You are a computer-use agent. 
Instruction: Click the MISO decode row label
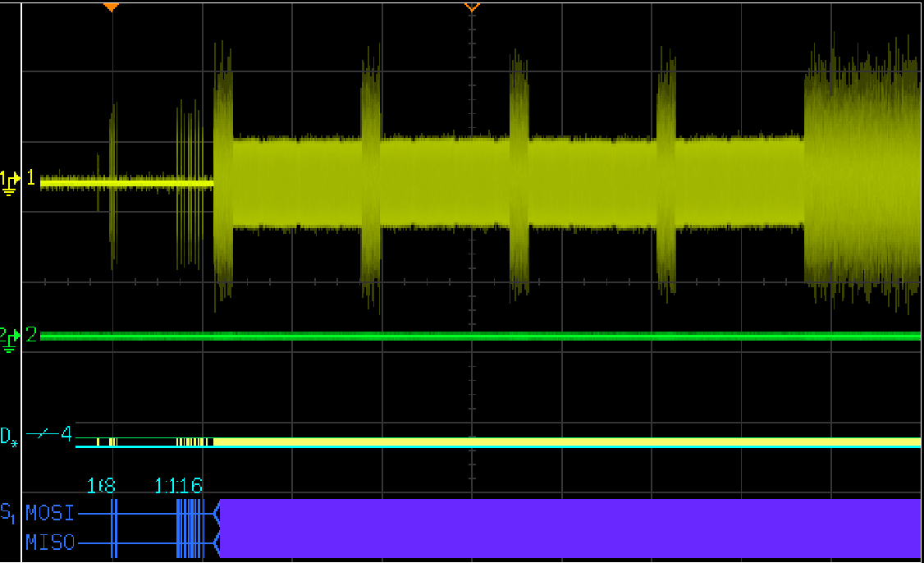click(x=50, y=542)
